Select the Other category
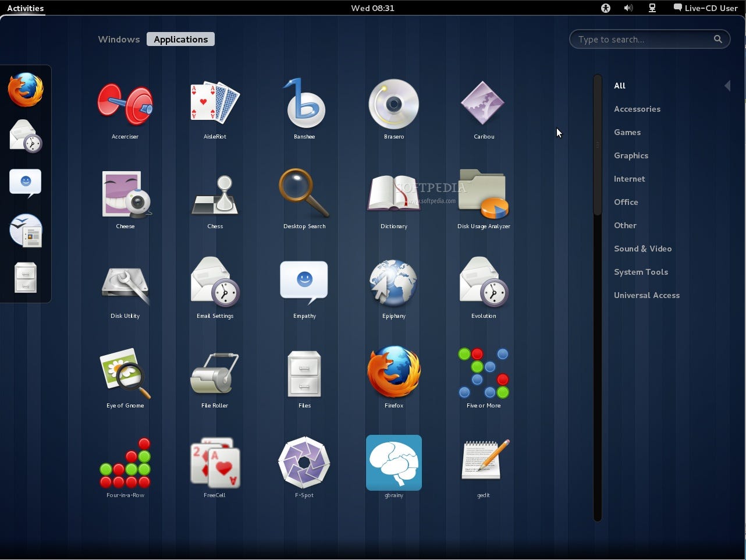Viewport: 746px width, 560px height. pyautogui.click(x=625, y=225)
